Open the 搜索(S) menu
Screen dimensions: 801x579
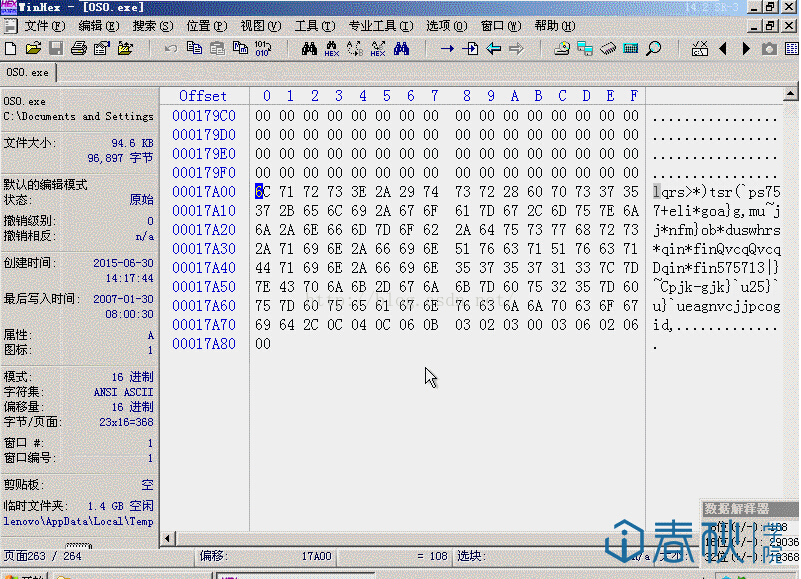coord(153,26)
